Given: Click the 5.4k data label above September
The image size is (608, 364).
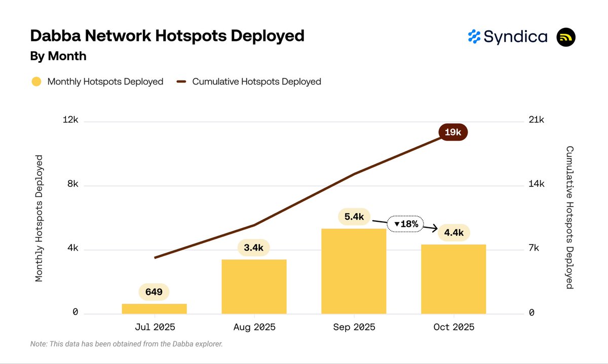Looking at the screenshot, I should click(x=354, y=216).
